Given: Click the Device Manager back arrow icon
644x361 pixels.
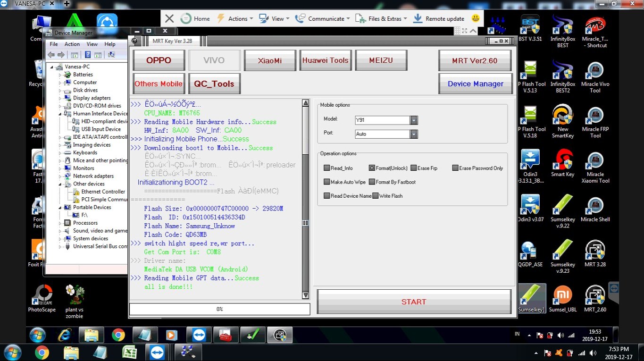Looking at the screenshot, I should click(x=51, y=55).
